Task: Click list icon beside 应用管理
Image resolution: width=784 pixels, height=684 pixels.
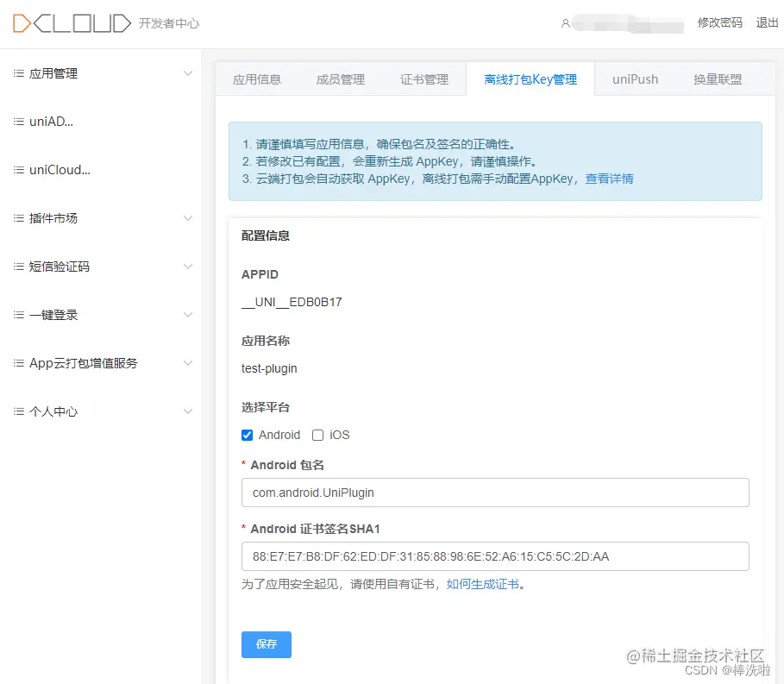Action: 18,73
